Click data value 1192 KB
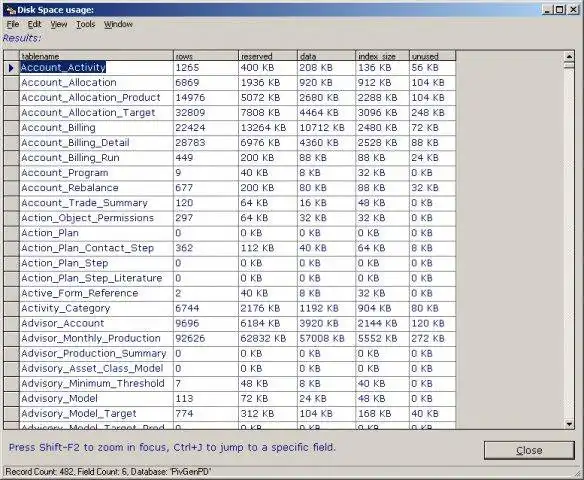This screenshot has width=584, height=480. 319,308
